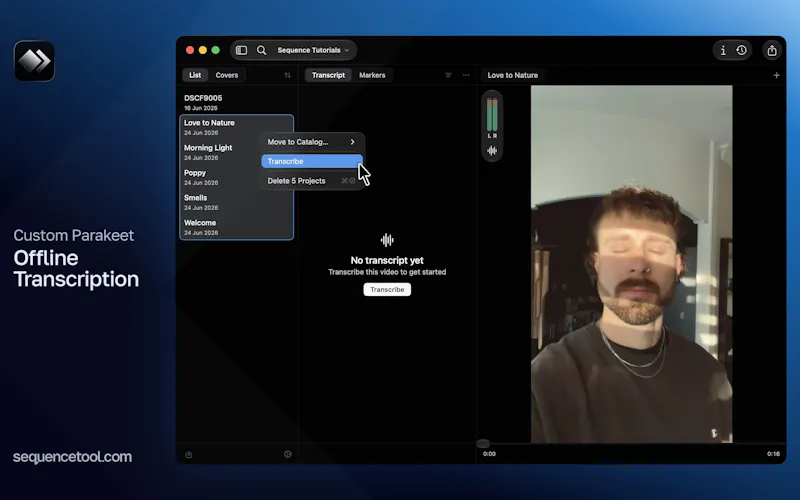Click the white Transcribe button

click(387, 289)
